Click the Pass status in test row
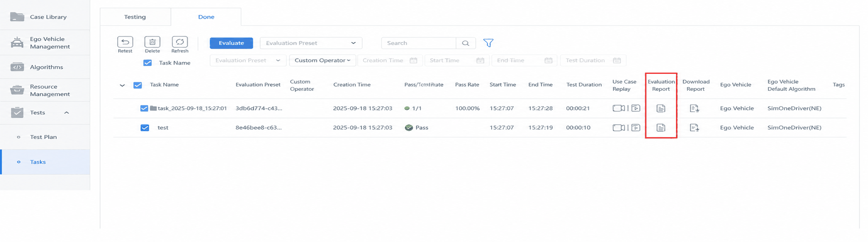The width and height of the screenshot is (868, 242). tap(417, 127)
